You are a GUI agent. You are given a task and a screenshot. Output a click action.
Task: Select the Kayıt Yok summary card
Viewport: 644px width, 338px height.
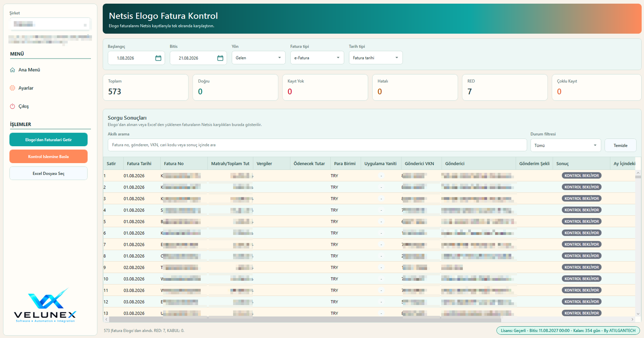(x=325, y=87)
